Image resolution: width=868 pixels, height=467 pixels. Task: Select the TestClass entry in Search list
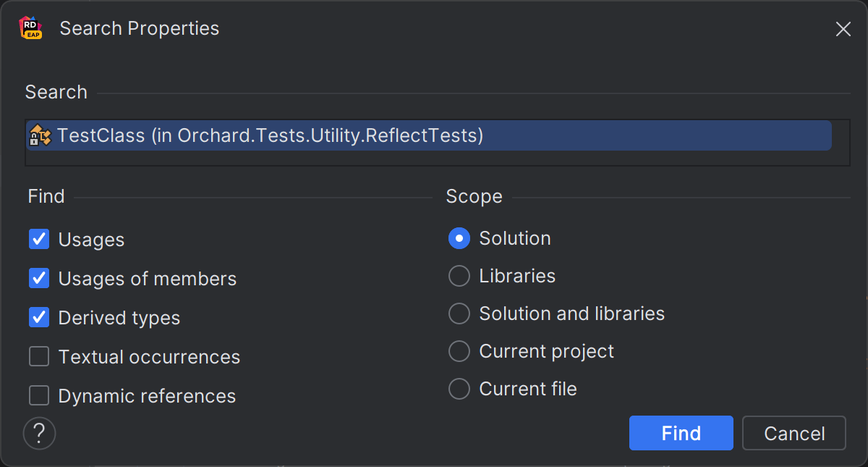pos(270,135)
